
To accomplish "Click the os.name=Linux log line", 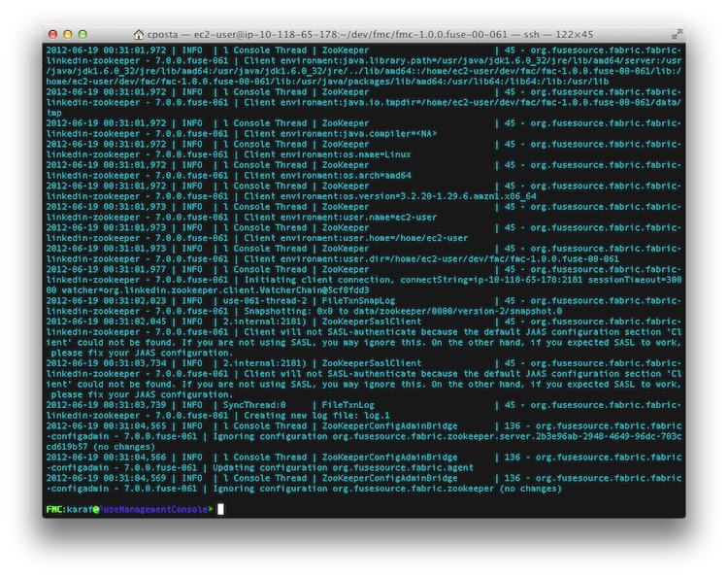I will (327, 154).
